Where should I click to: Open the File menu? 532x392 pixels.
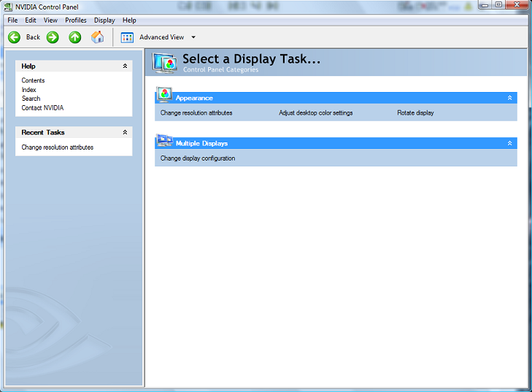pos(12,20)
